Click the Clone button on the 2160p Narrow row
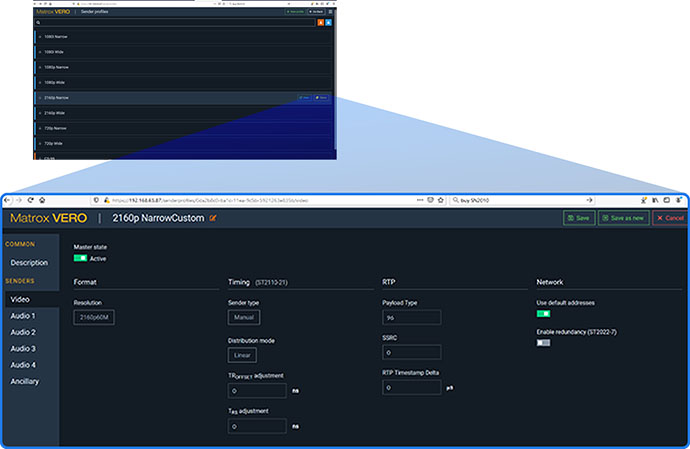This screenshot has width=690, height=449. [x=321, y=98]
